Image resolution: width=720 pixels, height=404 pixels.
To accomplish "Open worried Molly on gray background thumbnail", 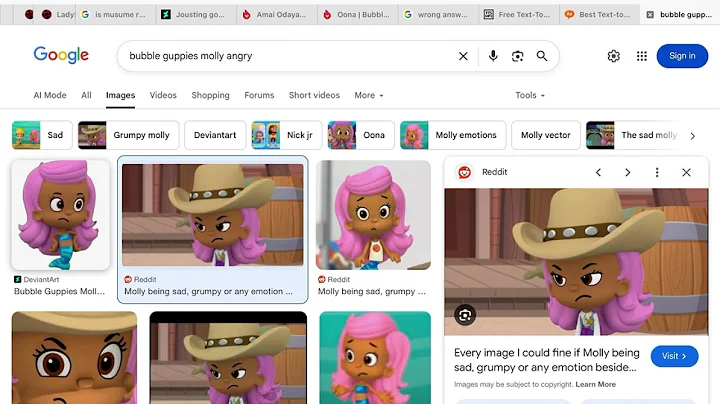I will [373, 215].
